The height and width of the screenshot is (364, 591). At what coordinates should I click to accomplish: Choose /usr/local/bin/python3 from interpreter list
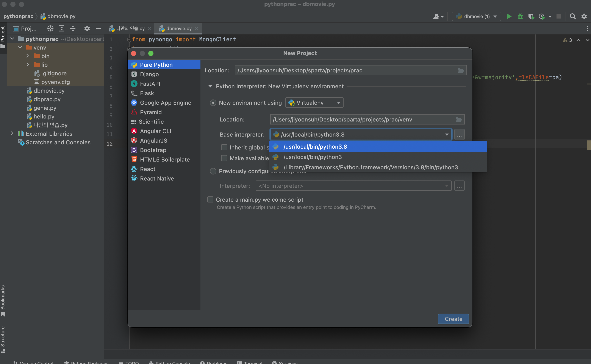point(378,157)
